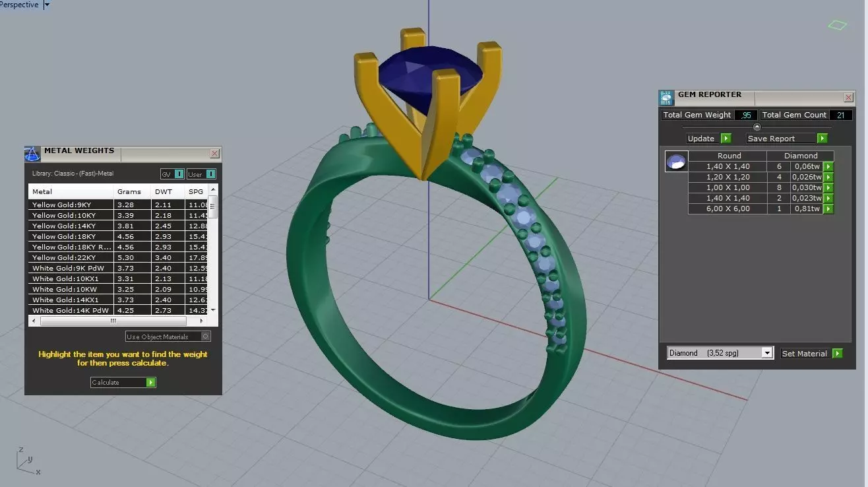The width and height of the screenshot is (868, 487).
Task: Click the 1,20 X 1,20 gem size cell
Action: point(728,177)
